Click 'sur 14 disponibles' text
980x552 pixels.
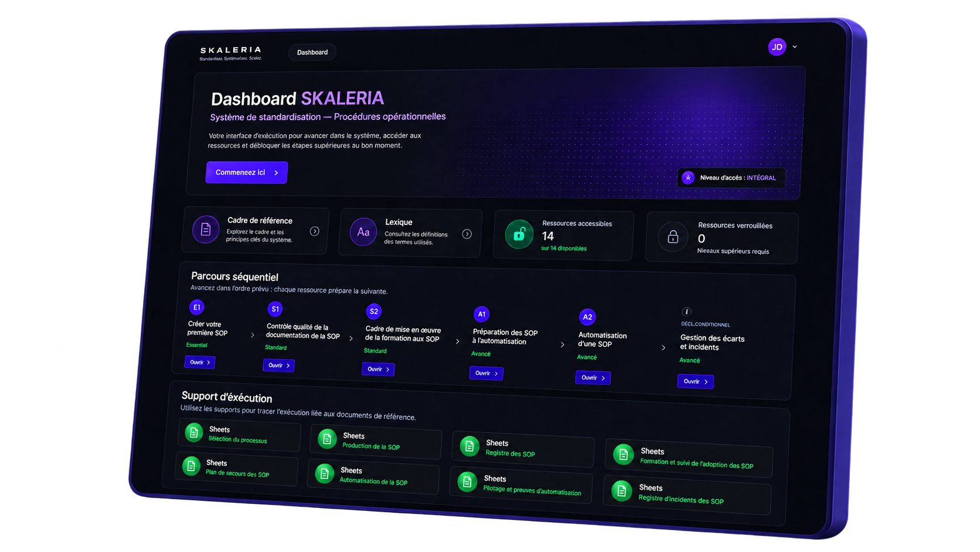pyautogui.click(x=564, y=249)
